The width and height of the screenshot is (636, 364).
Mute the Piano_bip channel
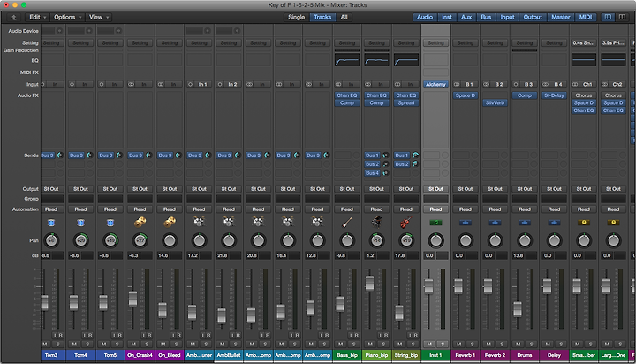click(370, 344)
